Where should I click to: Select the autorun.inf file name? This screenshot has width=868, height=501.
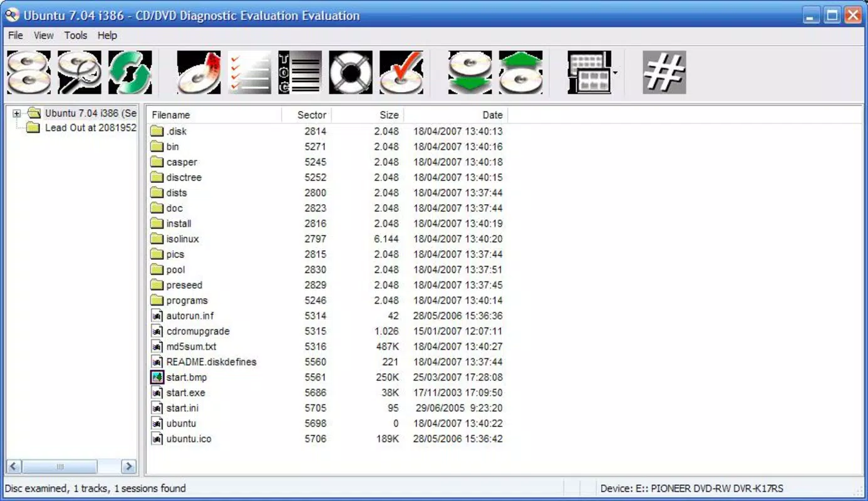point(190,316)
